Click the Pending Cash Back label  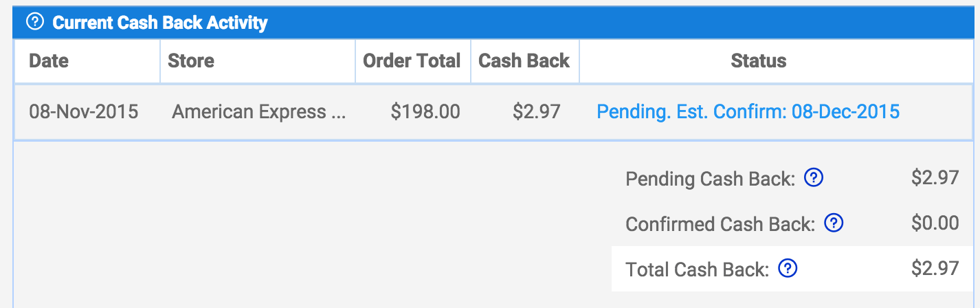coord(710,179)
